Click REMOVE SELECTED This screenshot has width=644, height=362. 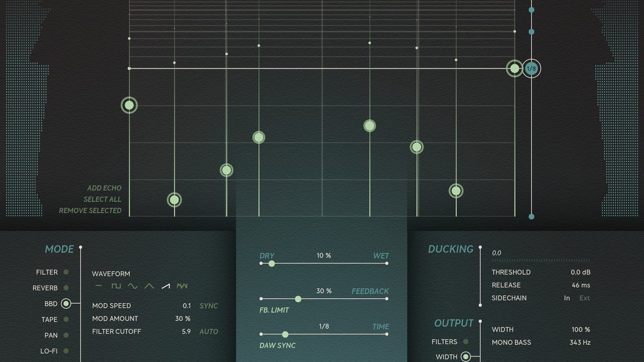point(90,211)
